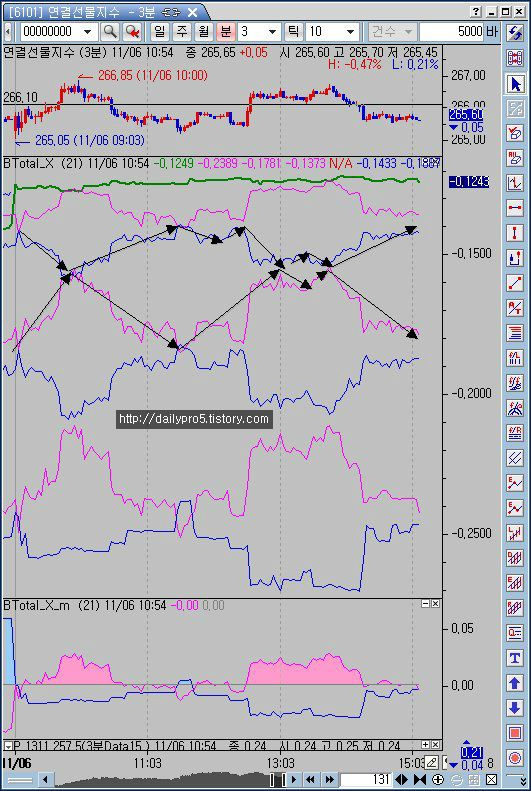
Task: Close the P 1311 bottom panel
Action: pyautogui.click(x=435, y=745)
